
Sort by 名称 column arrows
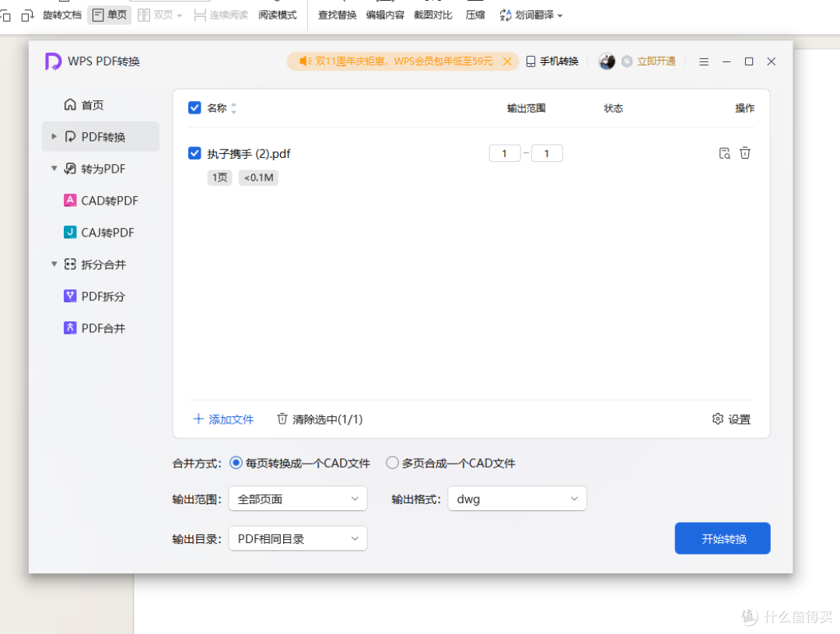[x=233, y=108]
